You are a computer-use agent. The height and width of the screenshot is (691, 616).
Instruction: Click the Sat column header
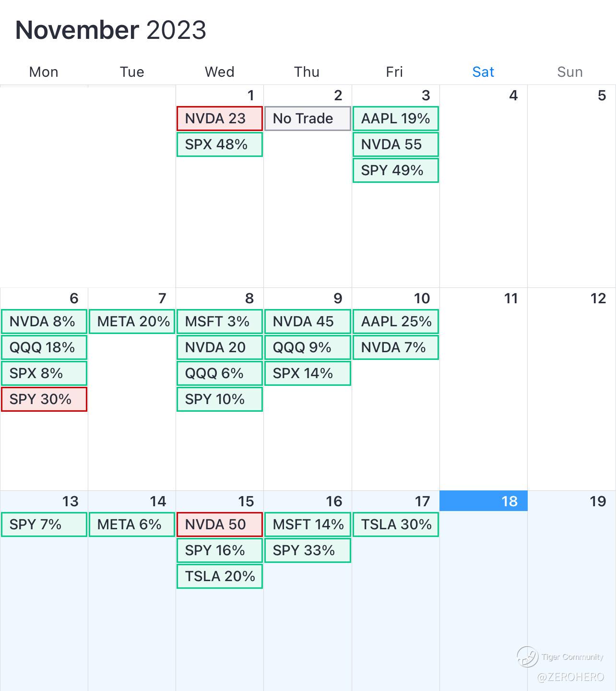[x=483, y=72]
